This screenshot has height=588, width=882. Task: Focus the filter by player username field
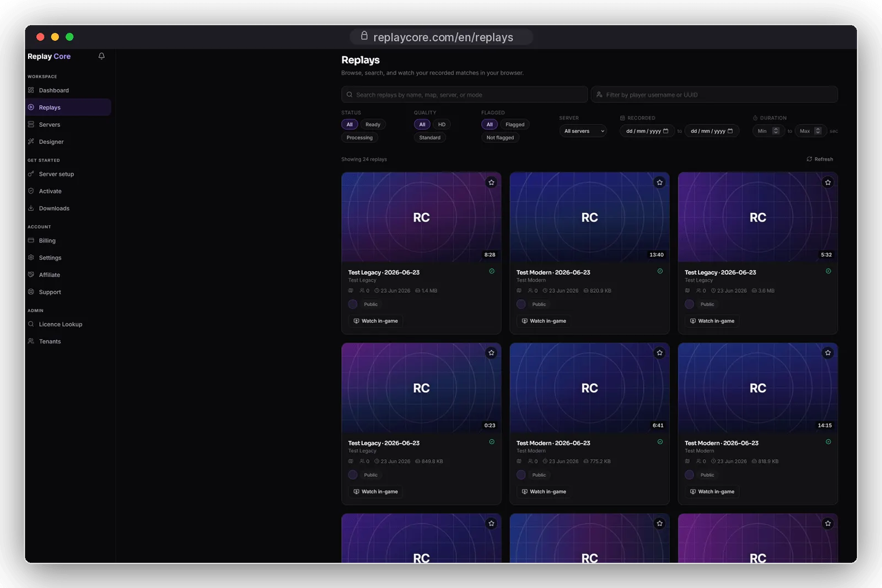point(714,95)
